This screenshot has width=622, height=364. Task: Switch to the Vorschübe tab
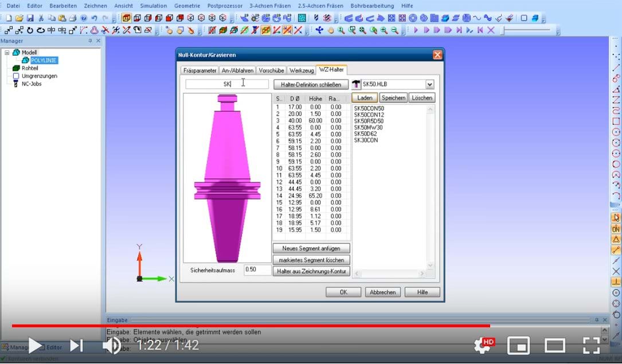coord(271,70)
